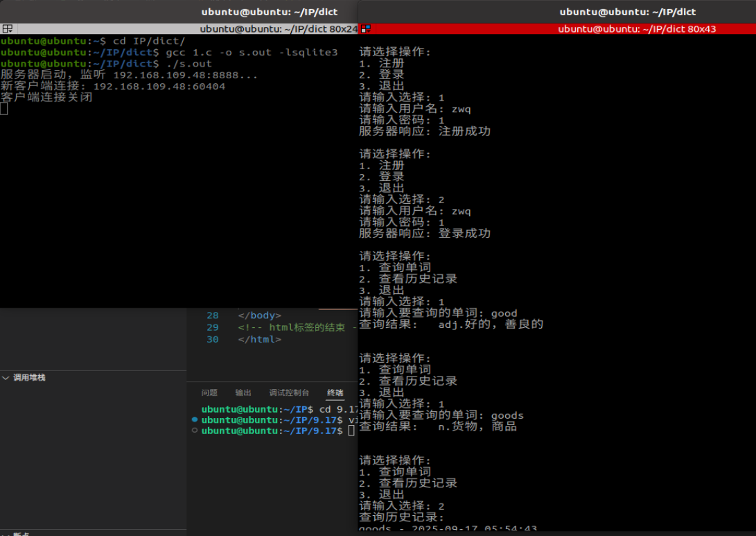Click the left window's top title ubuntu@ubuntu: ~/IP/dict
Viewport: 756px width, 536px height.
click(x=270, y=12)
